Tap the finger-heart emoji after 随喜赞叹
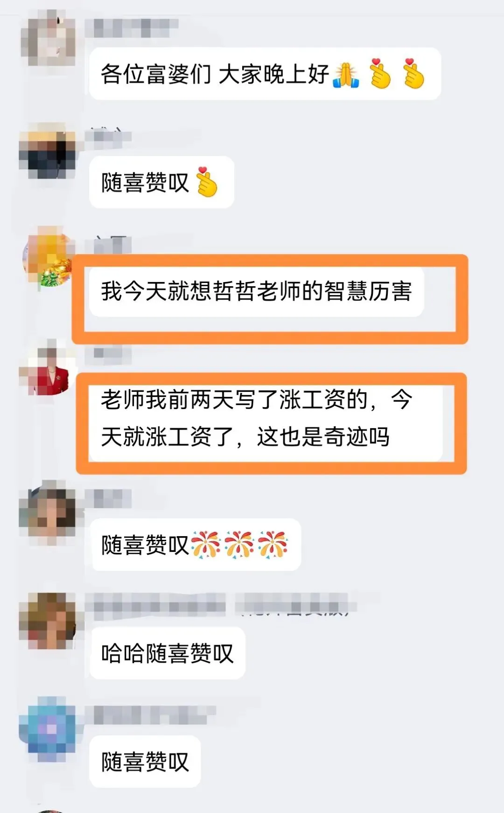Image resolution: width=504 pixels, height=813 pixels. coord(206,182)
